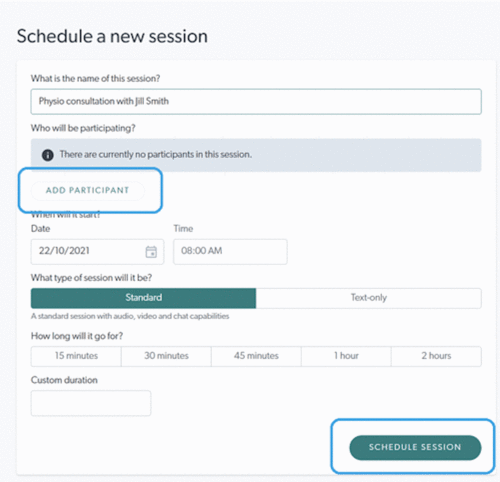Click the 'Schedule a new session' heading
This screenshot has height=482, width=500.
click(x=112, y=36)
